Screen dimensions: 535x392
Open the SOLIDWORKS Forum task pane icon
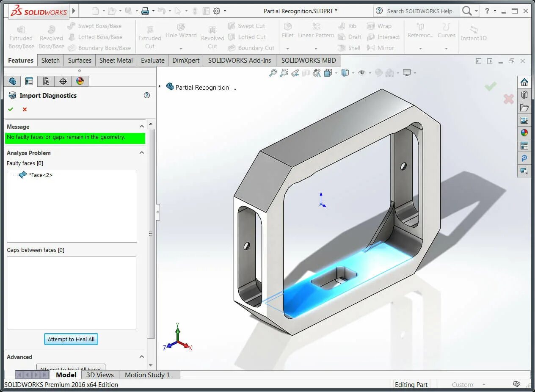(x=524, y=171)
